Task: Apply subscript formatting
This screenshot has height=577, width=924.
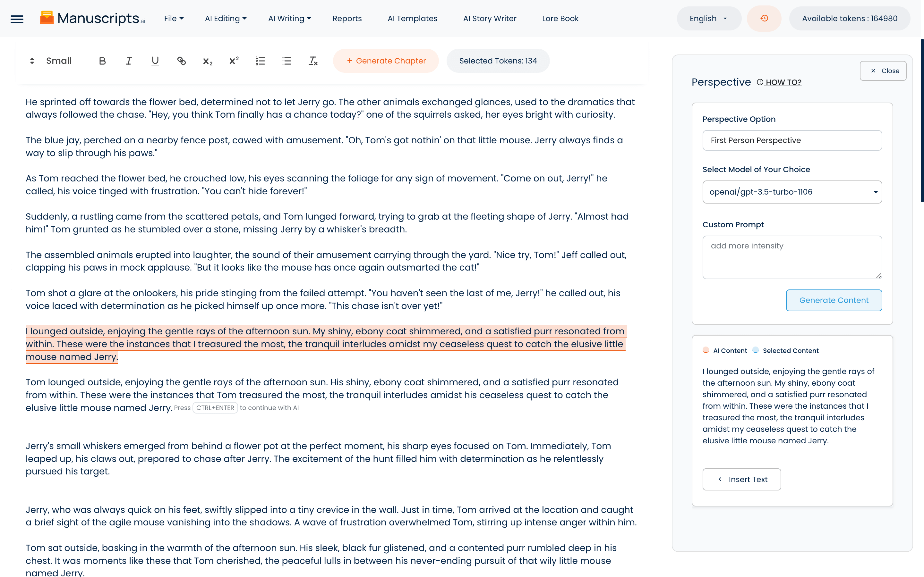Action: [x=208, y=61]
